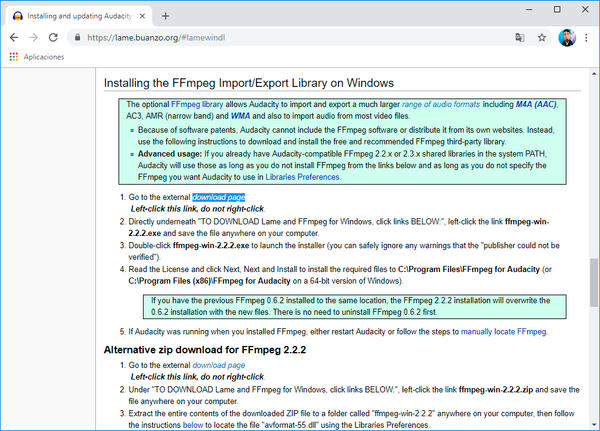The image size is (600, 431).
Task: Click the scrollbar up arrow
Action: pyautogui.click(x=593, y=73)
